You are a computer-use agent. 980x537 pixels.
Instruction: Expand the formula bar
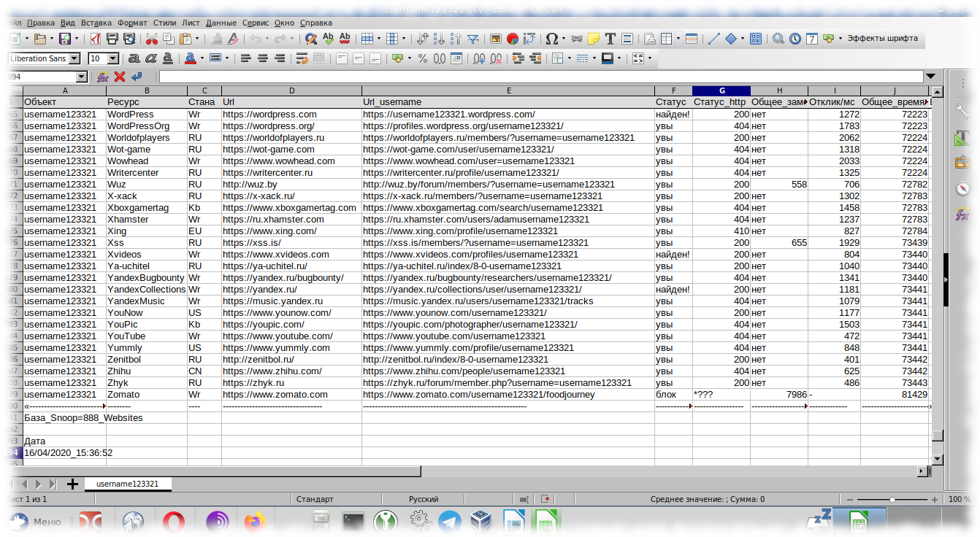pos(930,77)
